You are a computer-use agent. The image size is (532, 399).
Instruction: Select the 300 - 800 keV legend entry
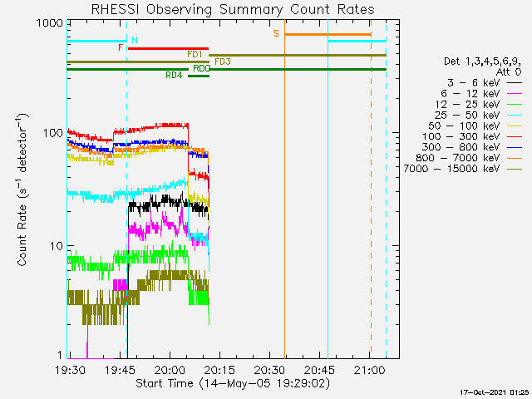472,147
